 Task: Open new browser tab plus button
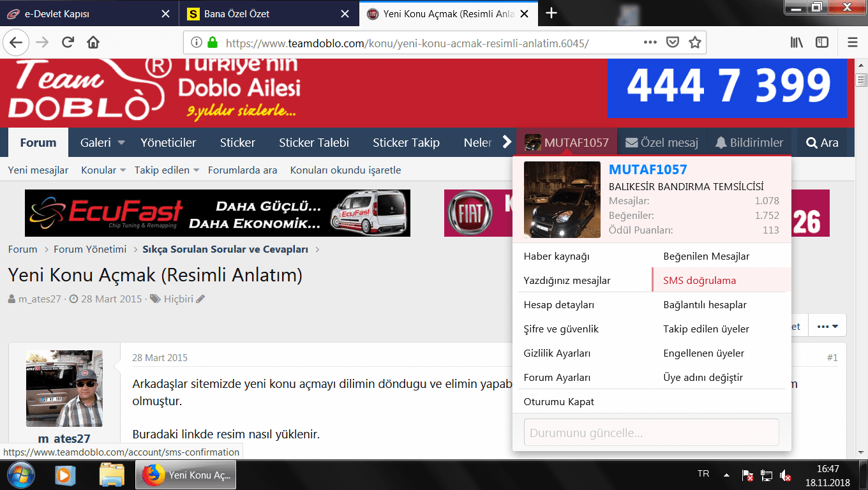click(551, 13)
